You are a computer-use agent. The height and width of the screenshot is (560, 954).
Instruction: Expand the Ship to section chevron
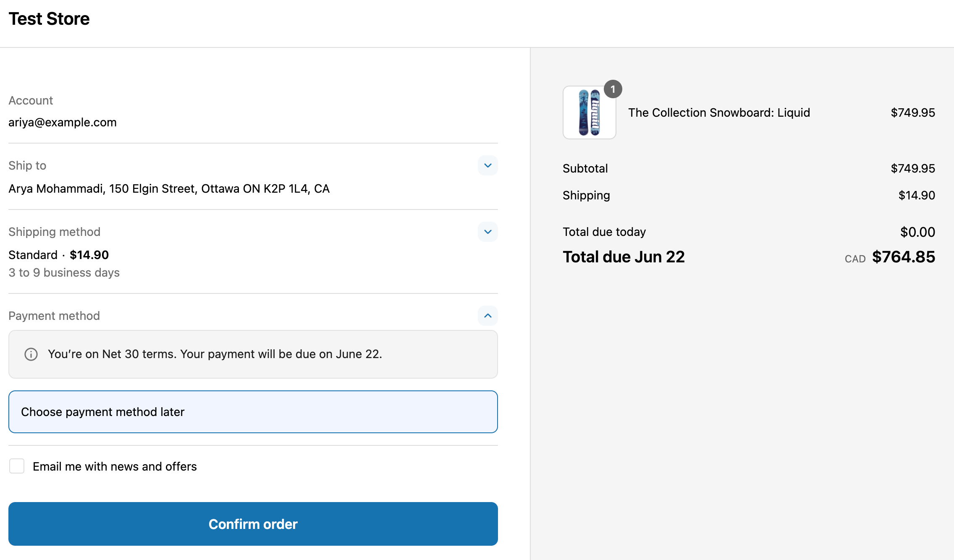(487, 165)
